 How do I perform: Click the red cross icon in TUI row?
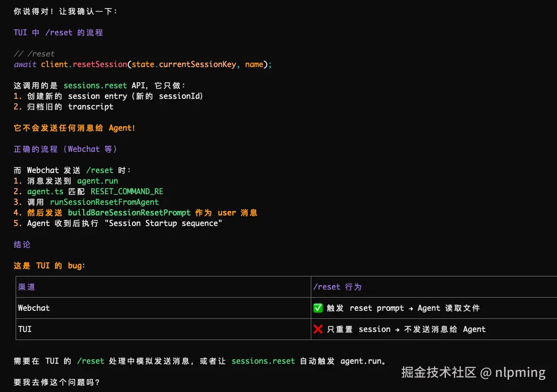pyautogui.click(x=318, y=329)
